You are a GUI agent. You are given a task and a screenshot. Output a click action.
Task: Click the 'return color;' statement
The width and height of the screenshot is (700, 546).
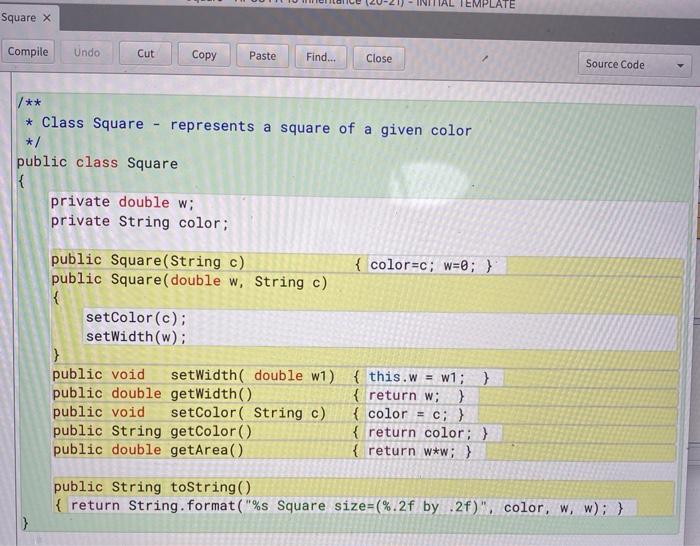pyautogui.click(x=420, y=433)
